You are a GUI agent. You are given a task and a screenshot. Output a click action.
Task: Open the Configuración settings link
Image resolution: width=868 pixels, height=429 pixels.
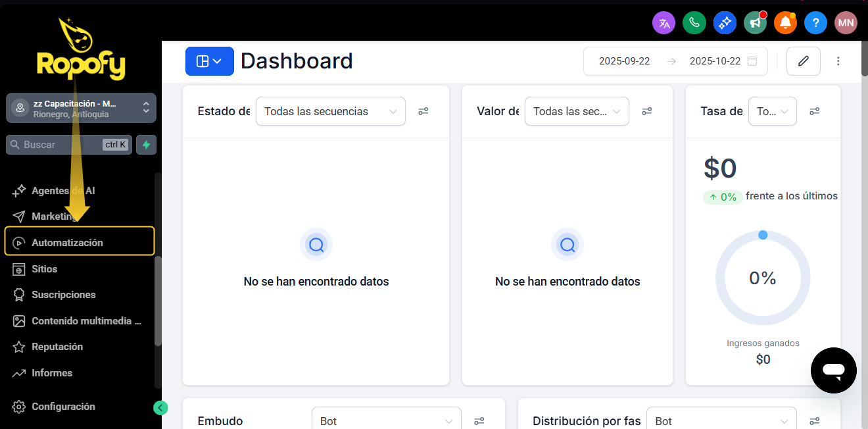(x=63, y=407)
